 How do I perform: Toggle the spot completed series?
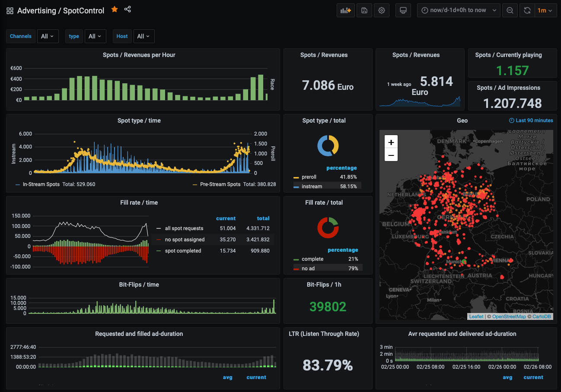point(183,251)
